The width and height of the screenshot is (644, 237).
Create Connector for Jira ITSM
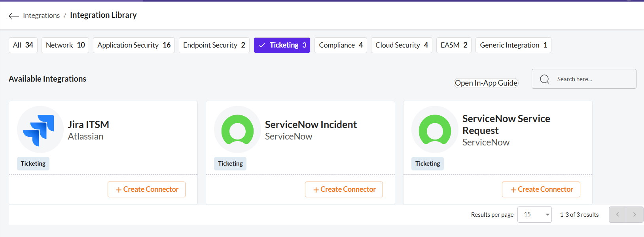pyautogui.click(x=146, y=189)
